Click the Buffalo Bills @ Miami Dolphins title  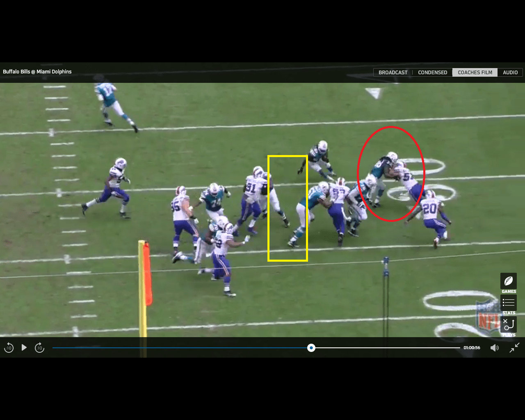(37, 72)
